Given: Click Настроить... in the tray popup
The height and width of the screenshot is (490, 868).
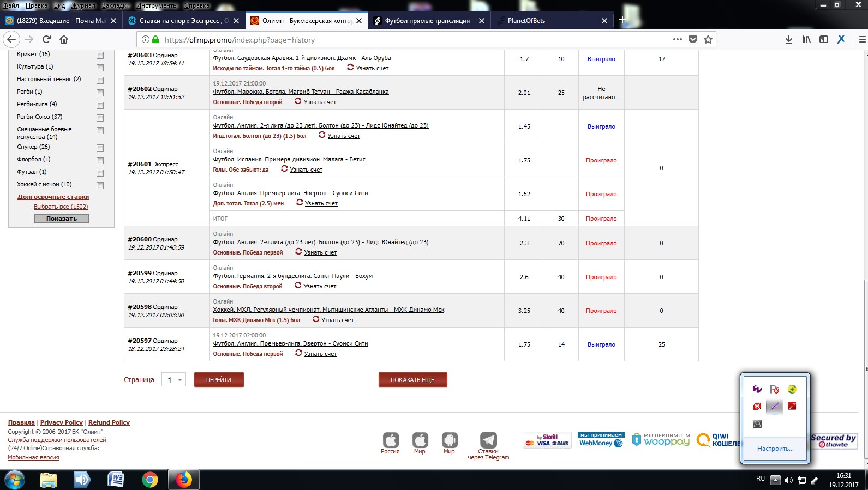Looking at the screenshot, I should (x=775, y=449).
